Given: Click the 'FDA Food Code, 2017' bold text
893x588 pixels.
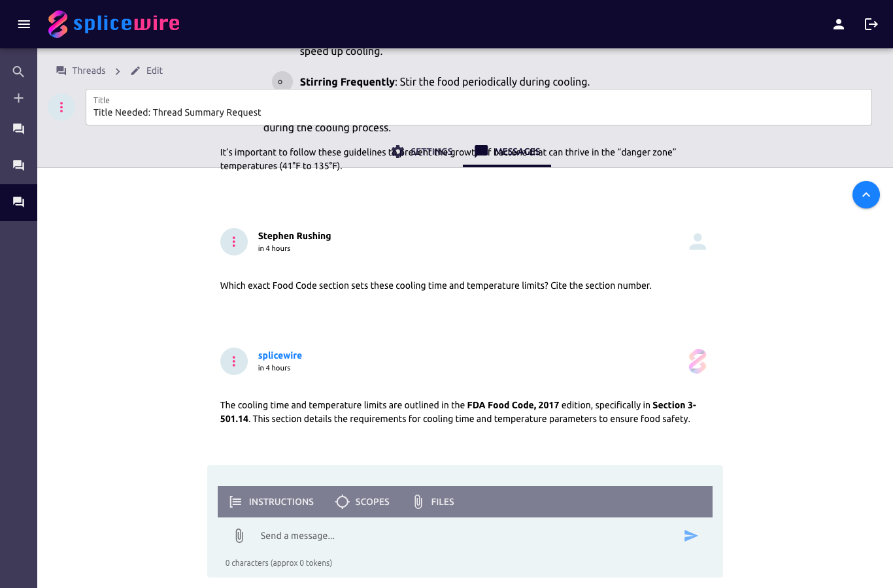Looking at the screenshot, I should [513, 405].
